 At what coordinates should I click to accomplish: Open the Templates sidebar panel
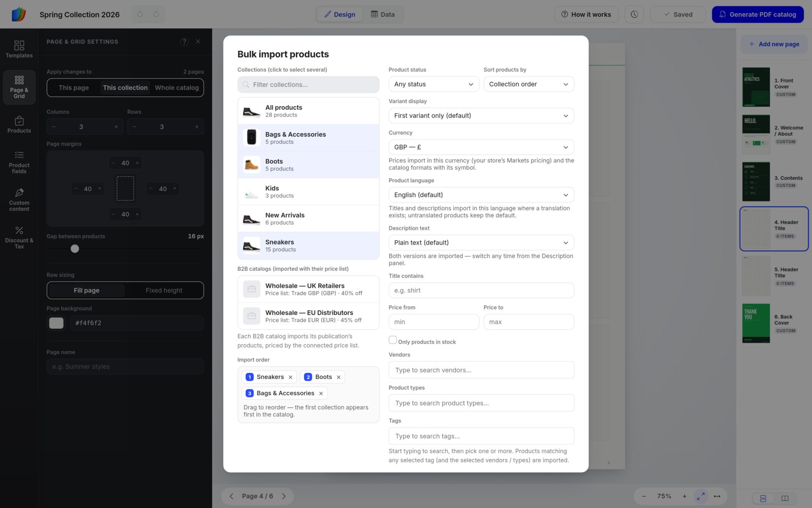tap(19, 49)
